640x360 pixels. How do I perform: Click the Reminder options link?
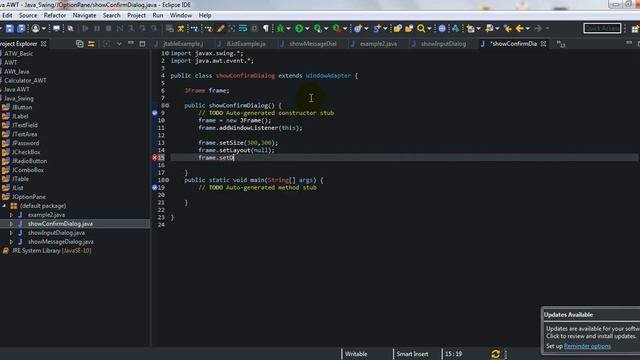(587, 346)
